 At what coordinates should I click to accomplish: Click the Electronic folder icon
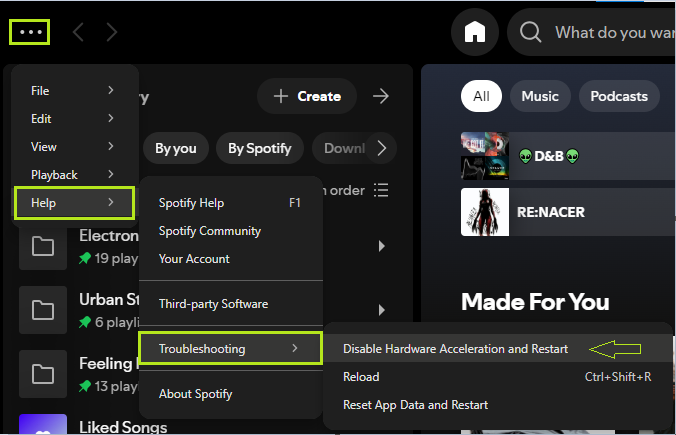[43, 246]
